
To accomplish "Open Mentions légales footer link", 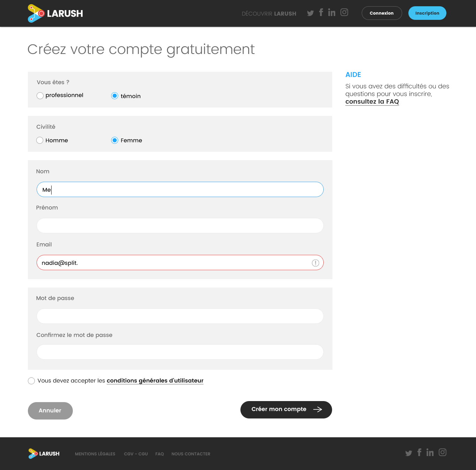I will tap(95, 454).
